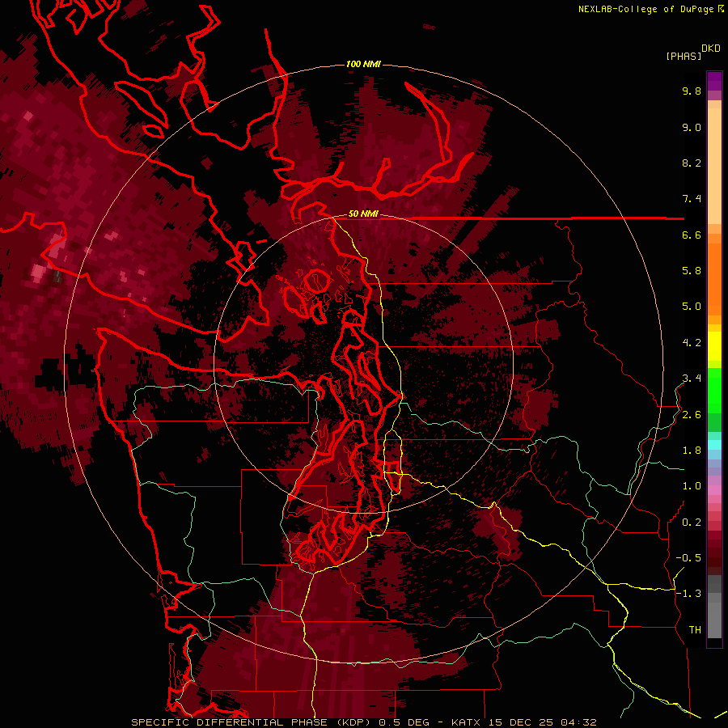Click the -1.3 value on the color scale

pyautogui.click(x=688, y=594)
